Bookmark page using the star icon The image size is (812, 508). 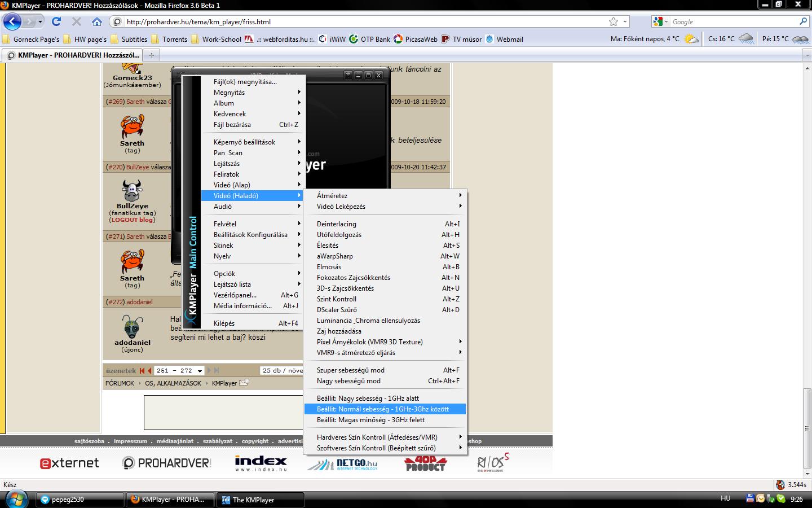click(x=614, y=21)
